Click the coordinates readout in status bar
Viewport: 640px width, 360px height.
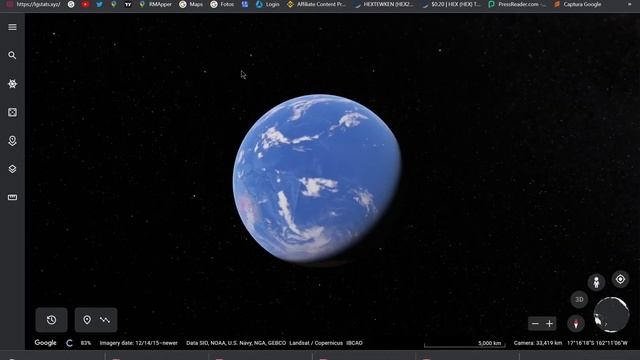(x=597, y=343)
